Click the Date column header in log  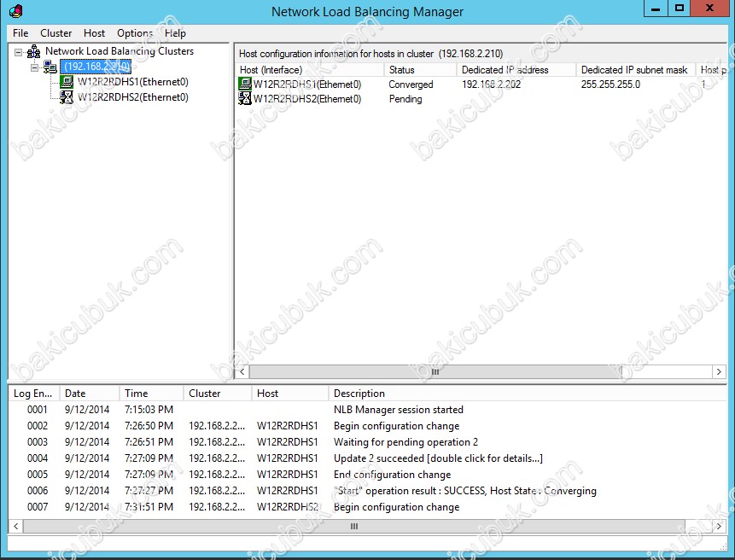coord(90,394)
